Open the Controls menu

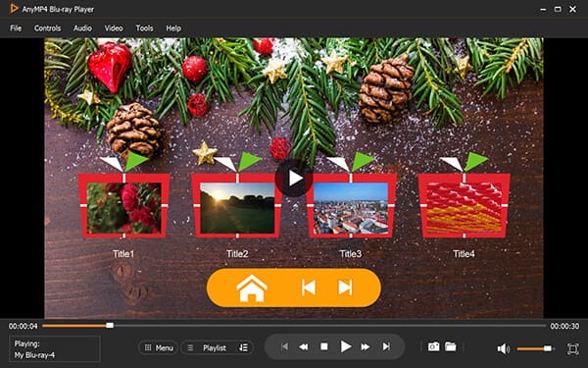pos(47,28)
